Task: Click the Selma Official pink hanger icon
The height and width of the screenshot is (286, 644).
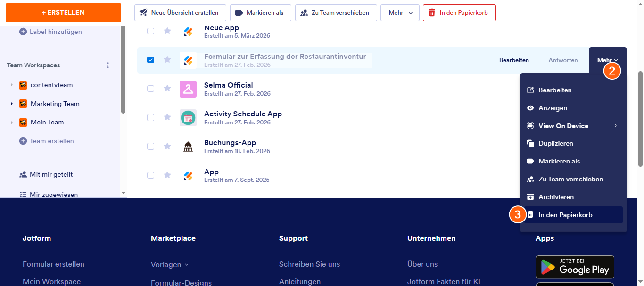Action: (x=188, y=89)
